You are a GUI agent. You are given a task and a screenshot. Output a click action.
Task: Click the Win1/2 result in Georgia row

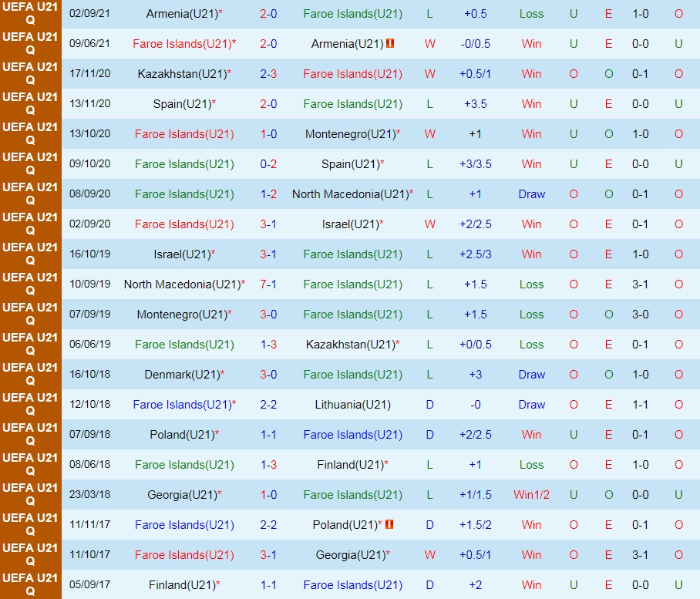point(531,495)
